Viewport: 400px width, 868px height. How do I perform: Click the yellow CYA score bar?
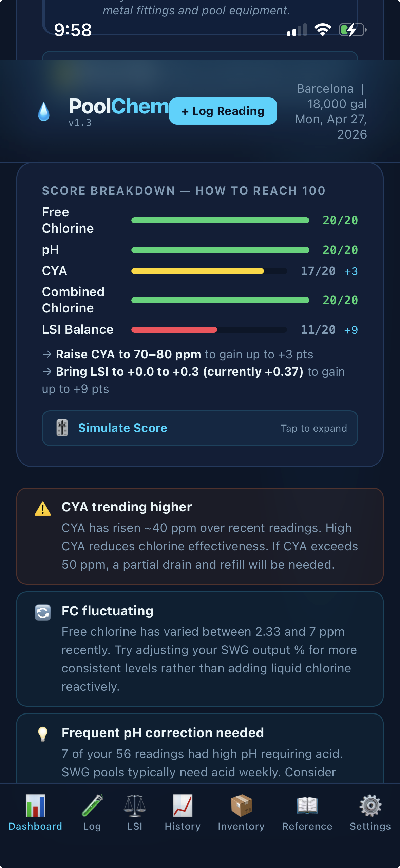pyautogui.click(x=197, y=271)
